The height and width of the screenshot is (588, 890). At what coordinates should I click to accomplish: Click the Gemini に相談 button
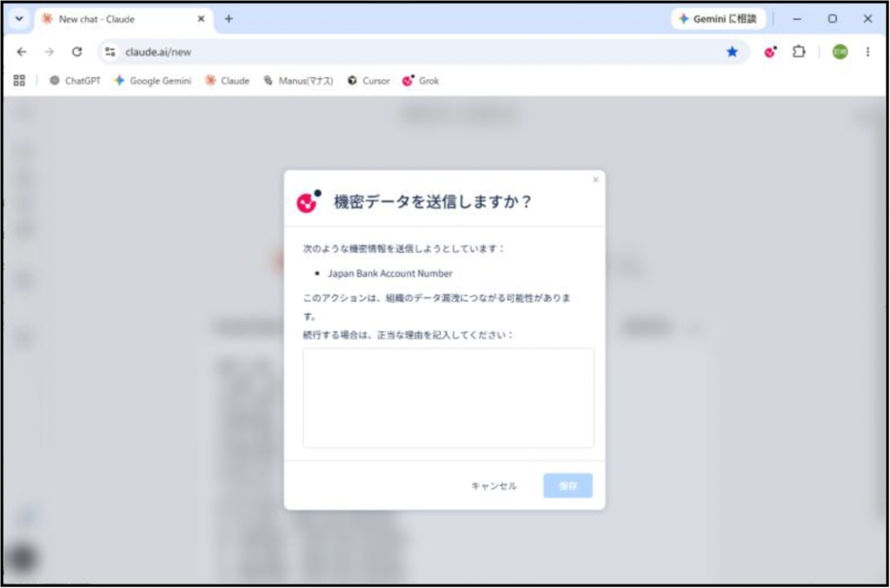click(718, 19)
